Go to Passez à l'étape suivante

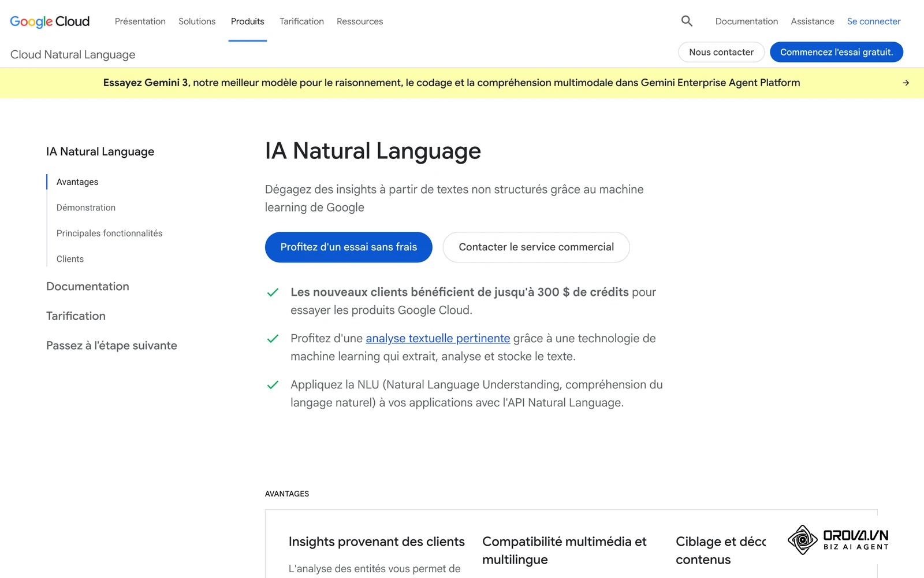(111, 346)
